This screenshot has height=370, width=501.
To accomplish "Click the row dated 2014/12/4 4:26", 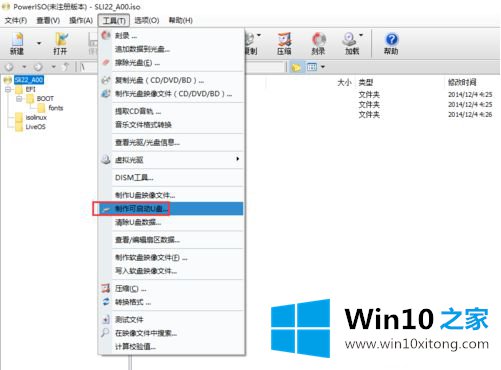I will tap(373, 115).
